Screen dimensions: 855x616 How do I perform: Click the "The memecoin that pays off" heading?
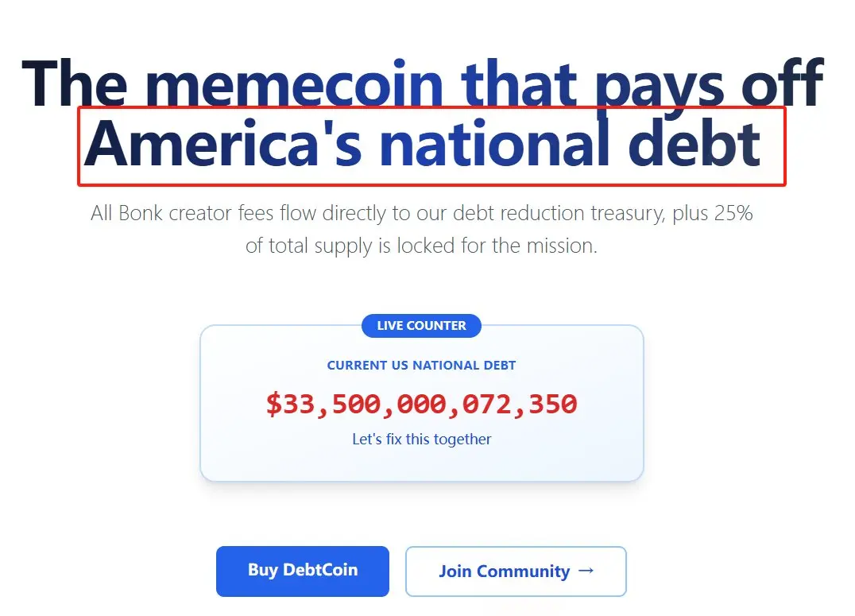click(423, 83)
